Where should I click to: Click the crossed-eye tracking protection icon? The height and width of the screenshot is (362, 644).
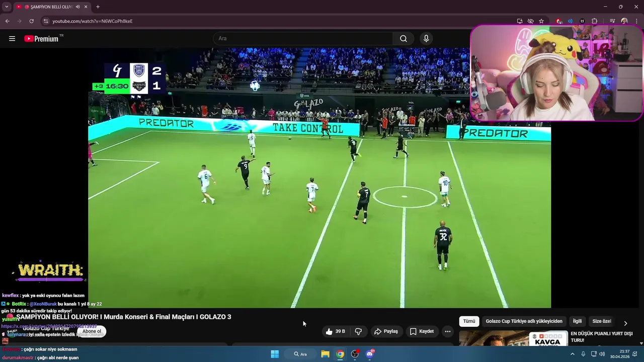(530, 21)
